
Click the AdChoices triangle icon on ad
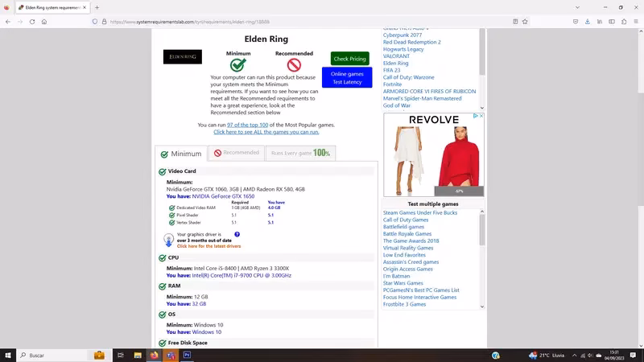pyautogui.click(x=476, y=116)
